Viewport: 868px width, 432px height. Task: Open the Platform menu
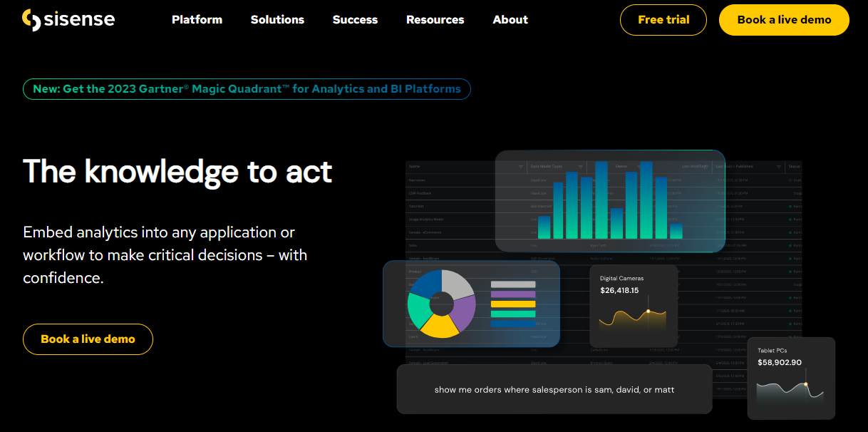(x=197, y=20)
